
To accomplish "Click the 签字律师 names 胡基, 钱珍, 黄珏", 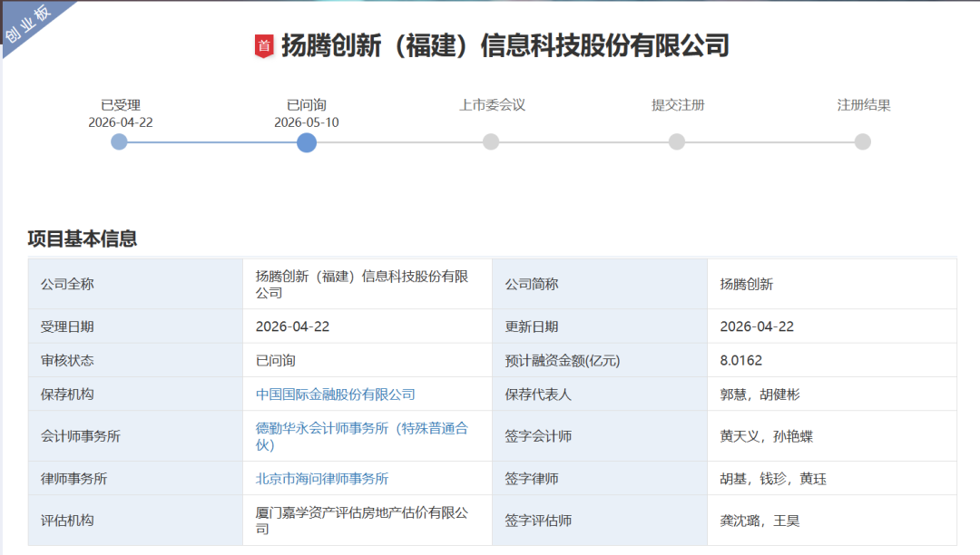I will (x=773, y=479).
